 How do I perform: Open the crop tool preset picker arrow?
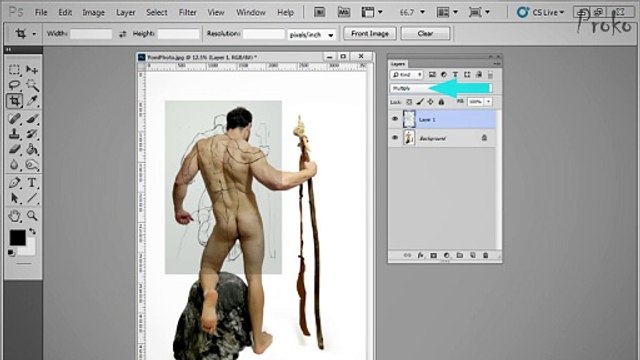[34, 34]
